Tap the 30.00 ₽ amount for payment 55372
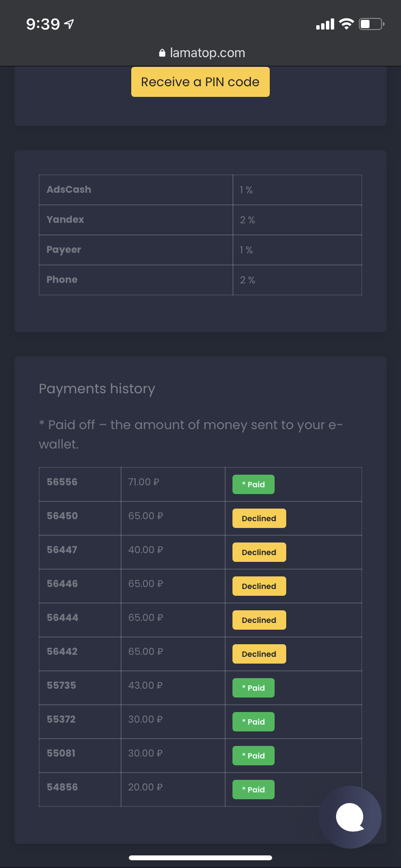The height and width of the screenshot is (868, 401). tap(145, 719)
